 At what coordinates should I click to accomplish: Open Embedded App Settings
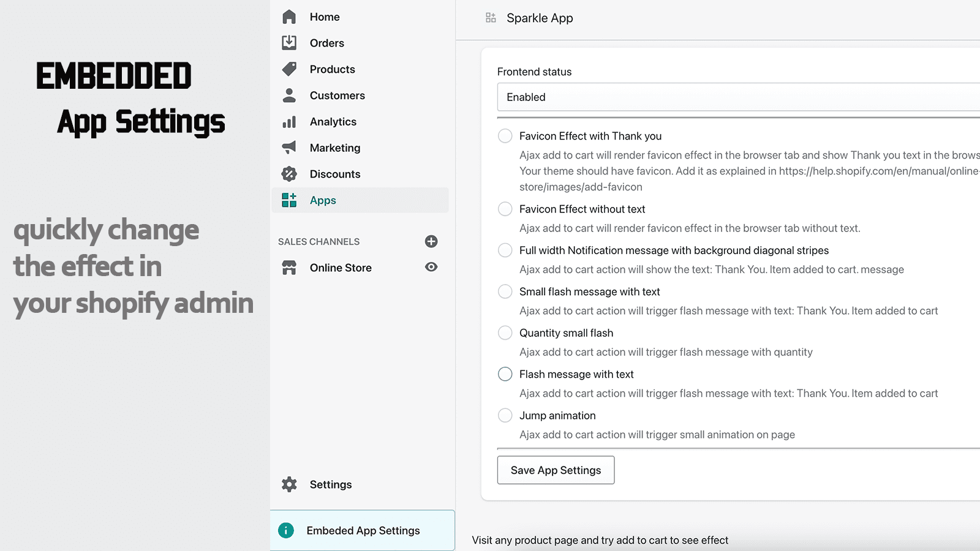coord(363,530)
